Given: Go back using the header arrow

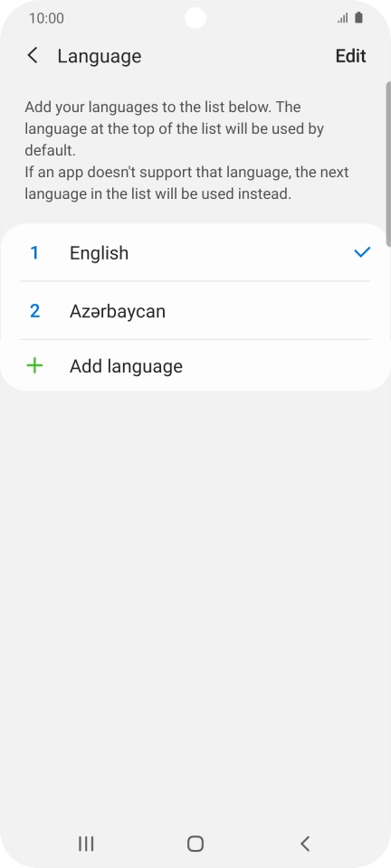Looking at the screenshot, I should [33, 56].
